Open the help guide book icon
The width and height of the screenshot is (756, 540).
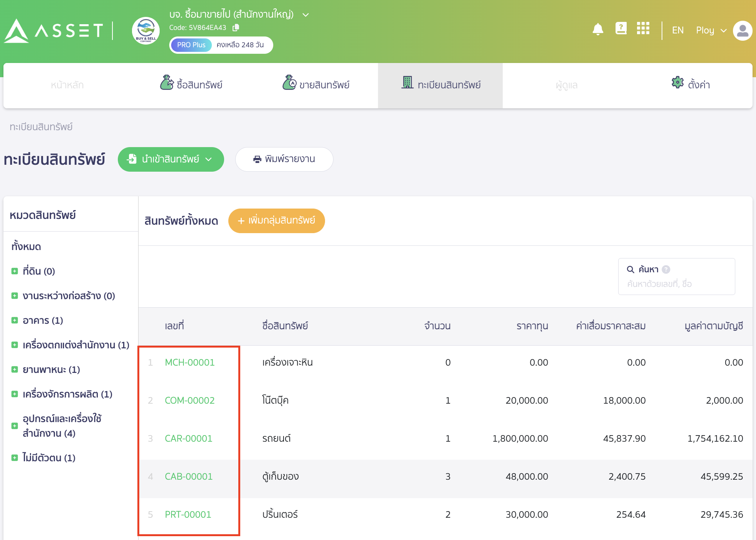[x=621, y=28]
